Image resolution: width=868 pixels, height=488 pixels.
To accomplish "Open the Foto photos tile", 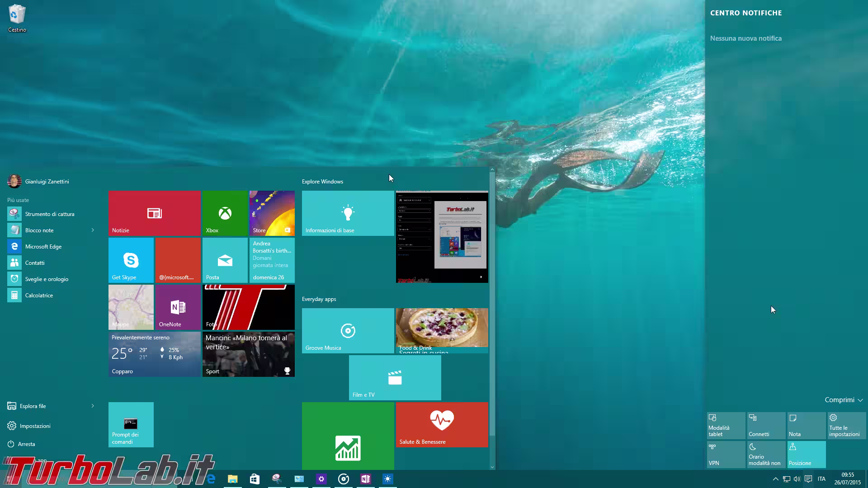I will pos(249,307).
